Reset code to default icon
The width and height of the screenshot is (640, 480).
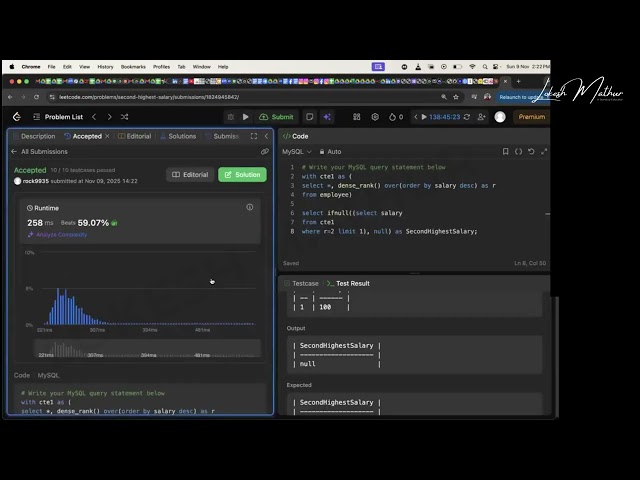click(x=531, y=151)
